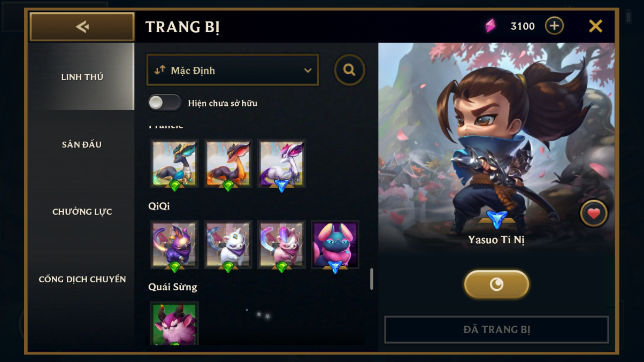Click the little legends list scrollbar

click(371, 279)
